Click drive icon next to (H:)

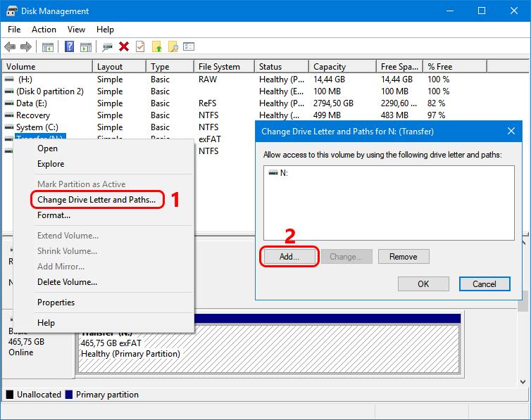pos(9,79)
